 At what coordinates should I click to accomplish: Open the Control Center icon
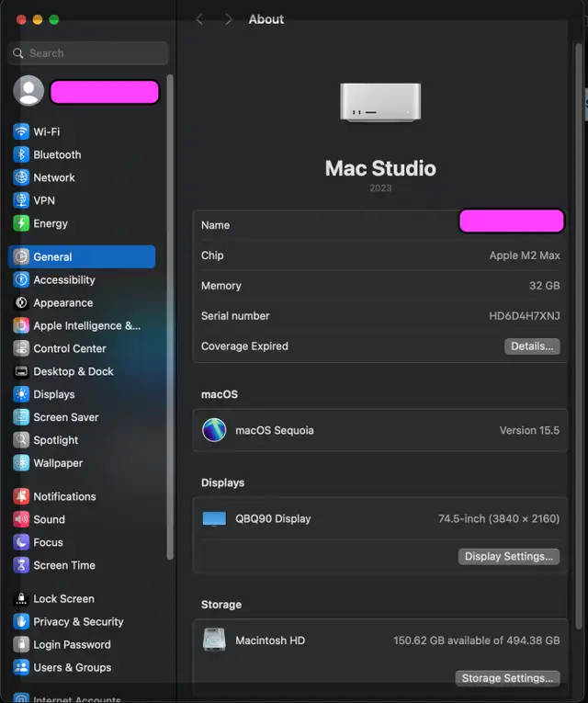[x=21, y=348]
